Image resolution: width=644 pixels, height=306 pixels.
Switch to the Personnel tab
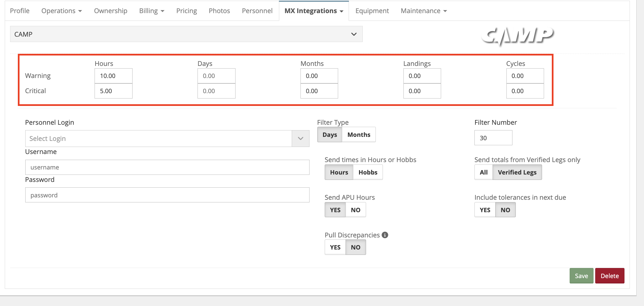pos(257,11)
